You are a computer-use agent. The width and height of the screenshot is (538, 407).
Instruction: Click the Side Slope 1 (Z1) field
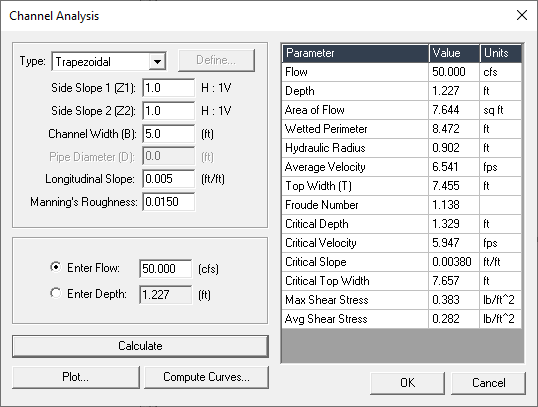[168, 88]
